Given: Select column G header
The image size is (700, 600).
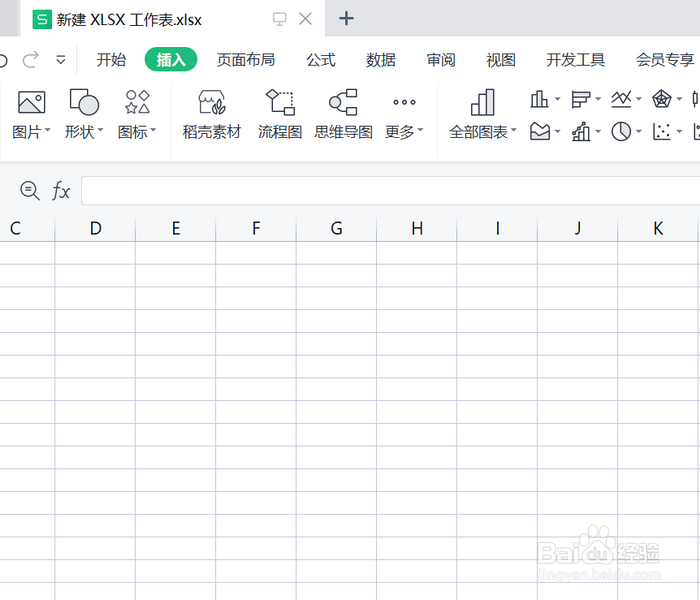Looking at the screenshot, I should [x=336, y=229].
